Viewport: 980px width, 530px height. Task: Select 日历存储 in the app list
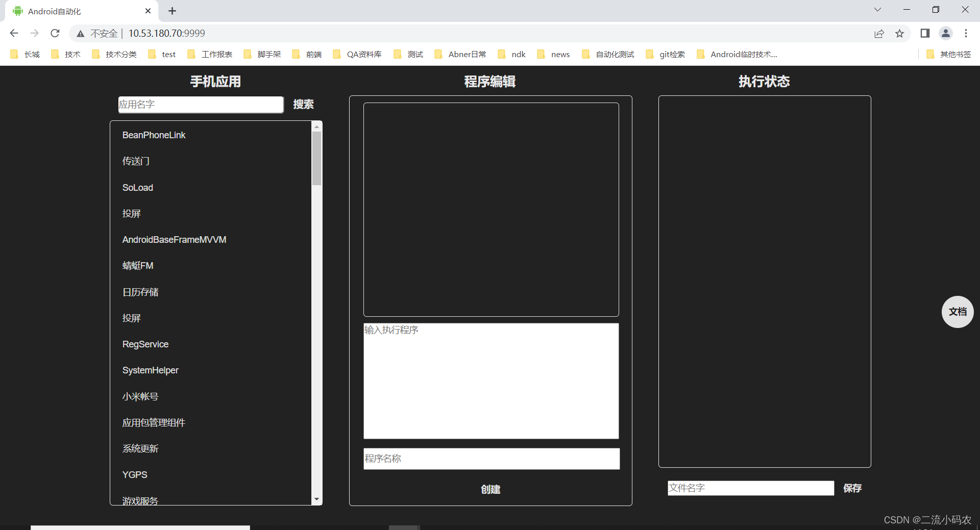140,292
